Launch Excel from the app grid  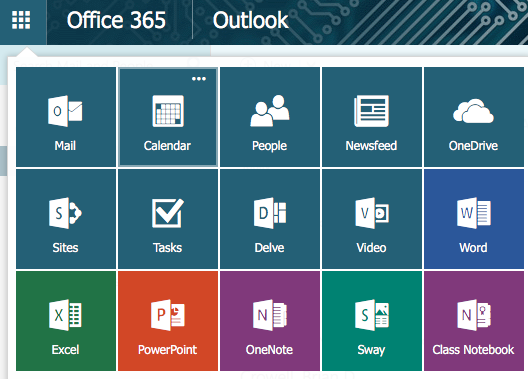click(x=66, y=321)
